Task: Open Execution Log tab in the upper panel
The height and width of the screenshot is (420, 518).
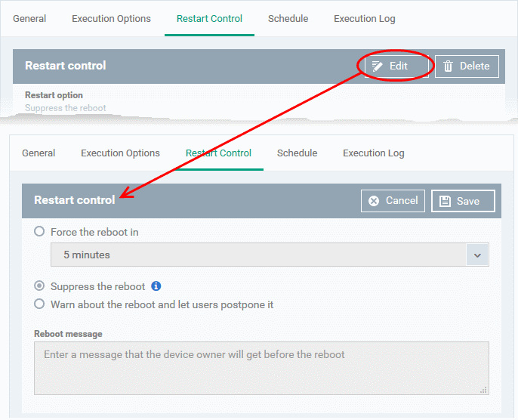Action: pos(365,18)
